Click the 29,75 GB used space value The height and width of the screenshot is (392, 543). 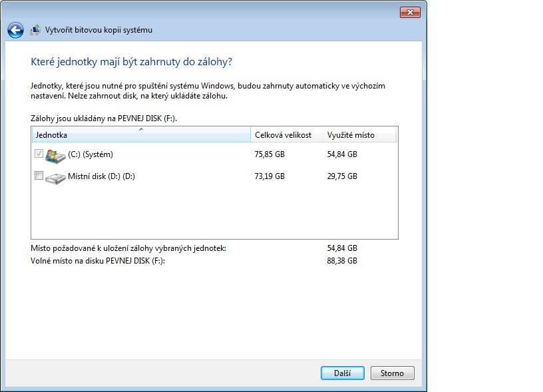[x=342, y=176]
